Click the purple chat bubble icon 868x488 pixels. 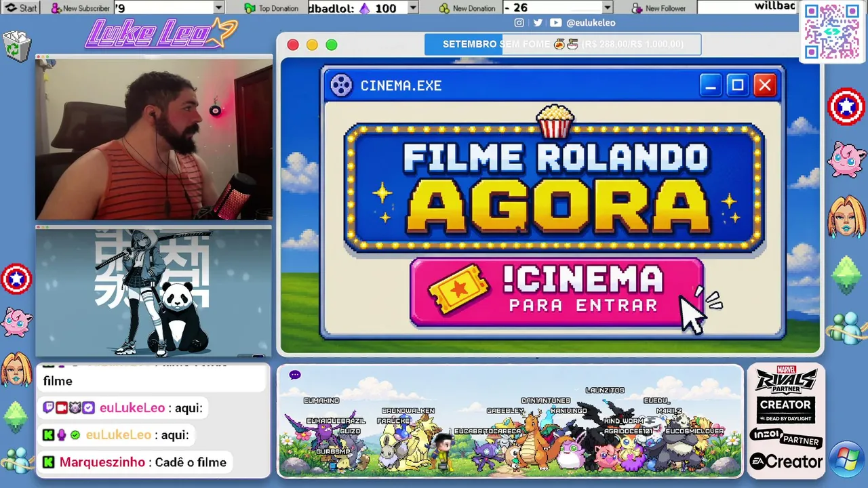point(295,375)
